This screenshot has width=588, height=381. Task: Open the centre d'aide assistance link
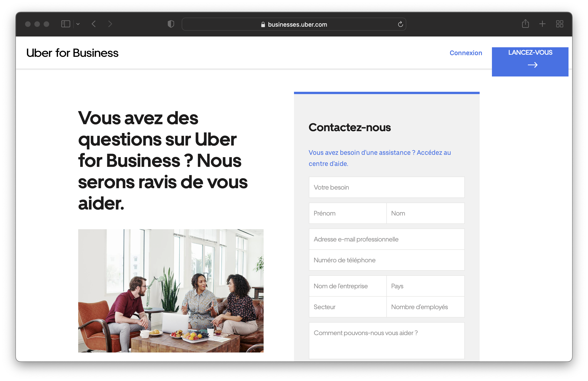[380, 158]
